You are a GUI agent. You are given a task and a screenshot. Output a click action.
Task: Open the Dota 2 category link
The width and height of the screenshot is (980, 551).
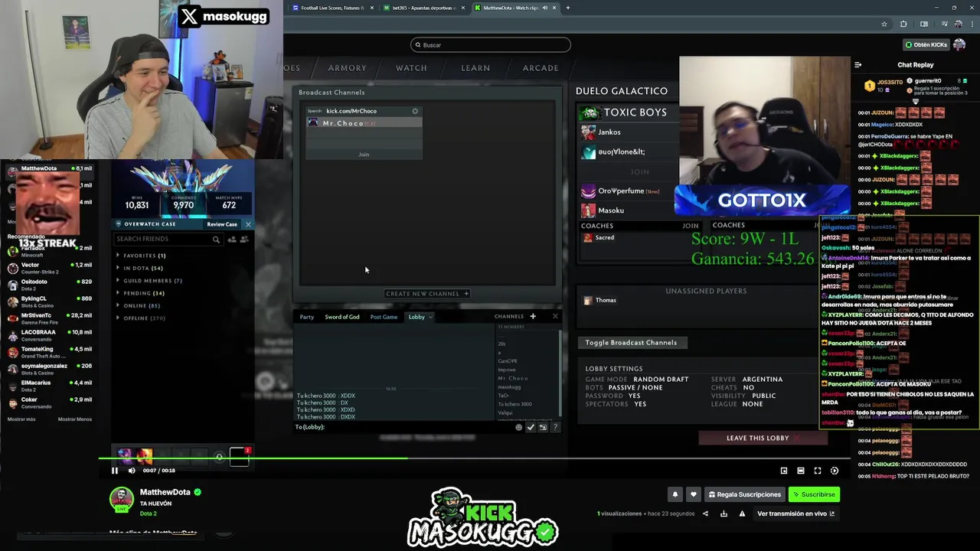click(149, 514)
